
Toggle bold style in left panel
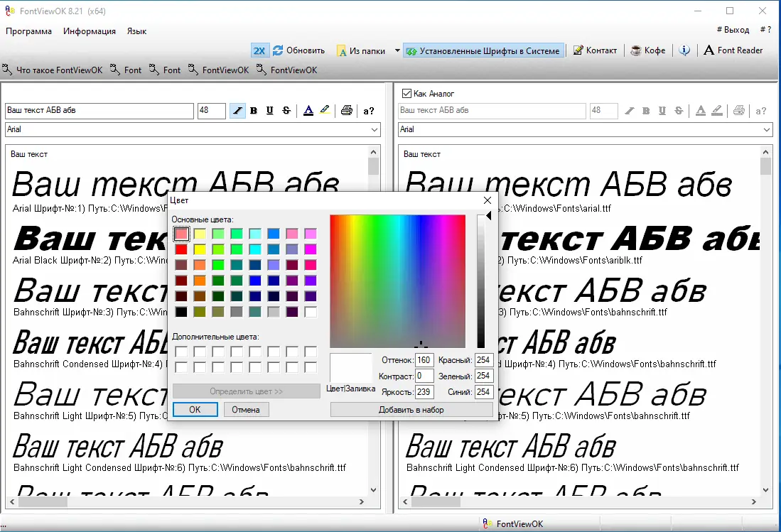click(254, 111)
